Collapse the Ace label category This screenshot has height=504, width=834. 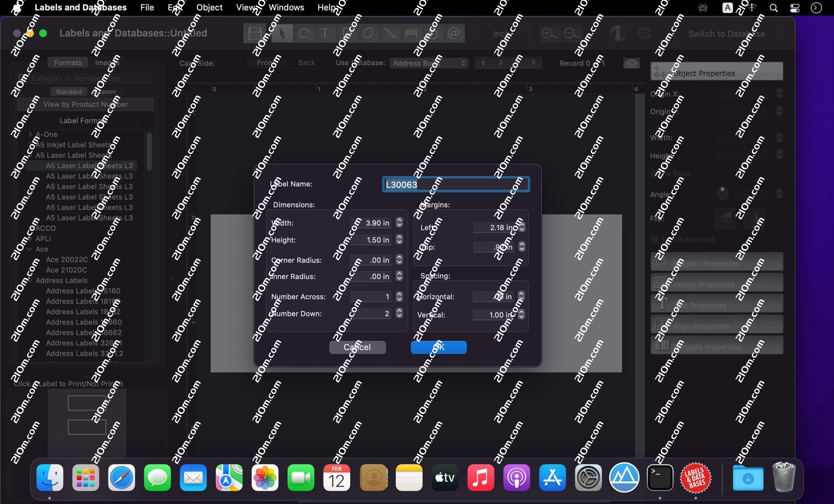pos(30,249)
